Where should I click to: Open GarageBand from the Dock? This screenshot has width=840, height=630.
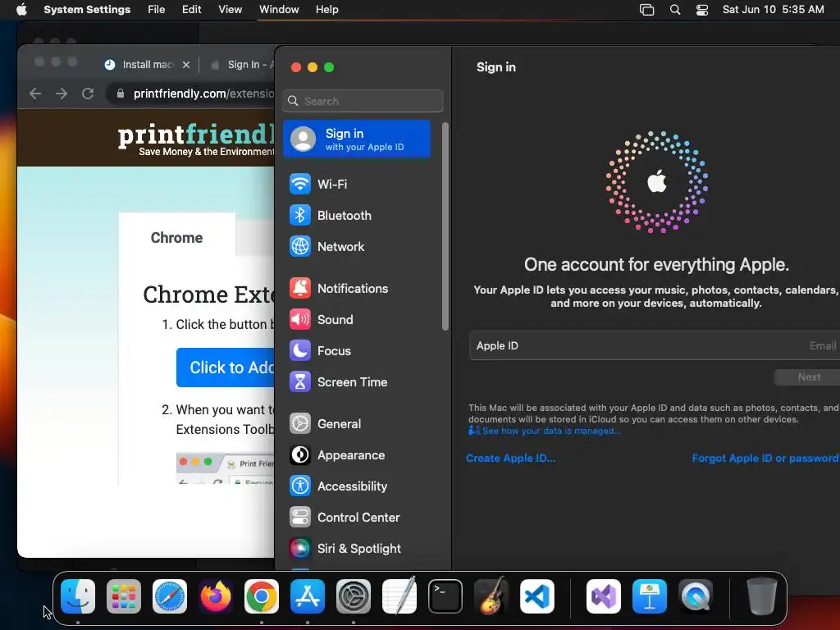(x=491, y=596)
